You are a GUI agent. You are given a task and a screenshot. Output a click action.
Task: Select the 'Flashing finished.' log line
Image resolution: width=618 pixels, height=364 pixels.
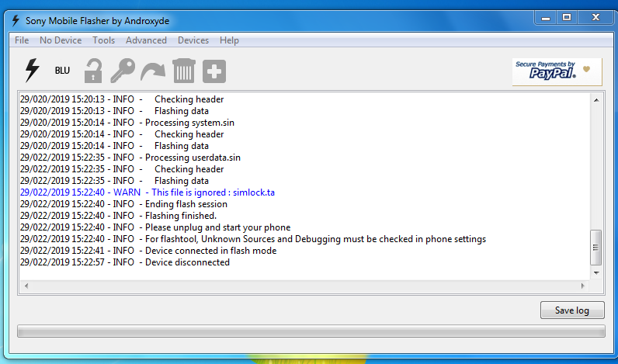pos(118,216)
